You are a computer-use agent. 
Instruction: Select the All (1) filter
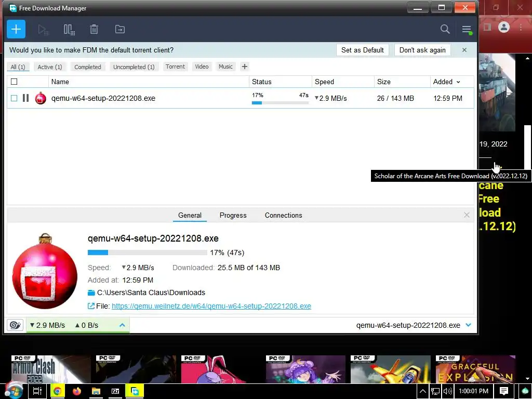pos(18,67)
